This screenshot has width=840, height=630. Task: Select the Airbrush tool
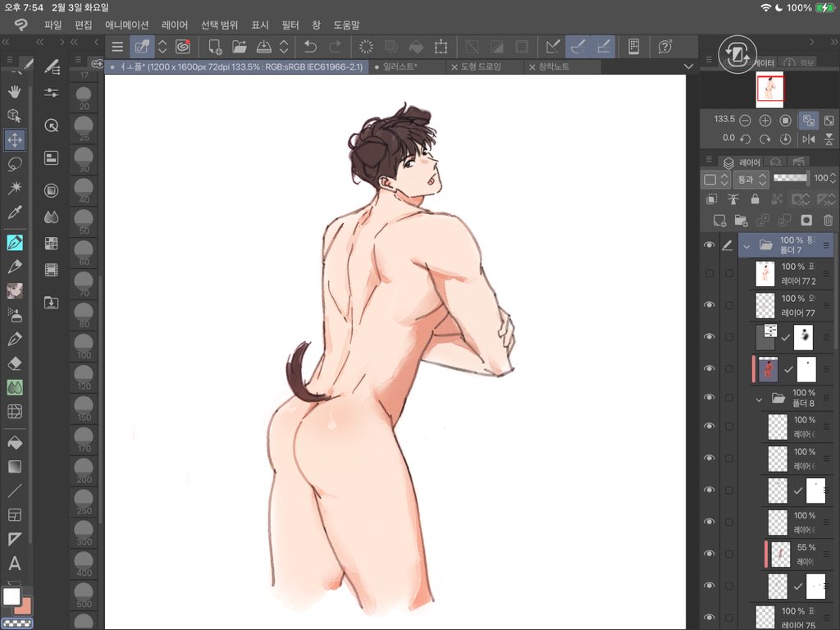tap(15, 315)
